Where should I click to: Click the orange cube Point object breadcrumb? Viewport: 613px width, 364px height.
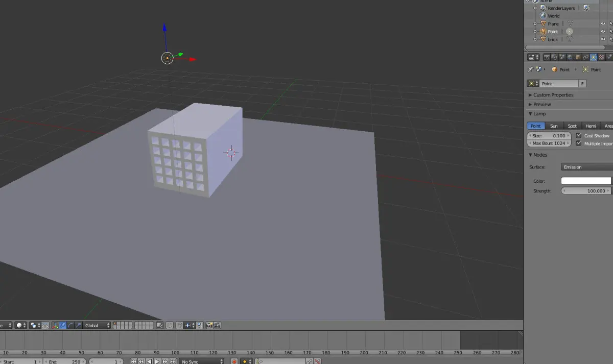click(555, 69)
